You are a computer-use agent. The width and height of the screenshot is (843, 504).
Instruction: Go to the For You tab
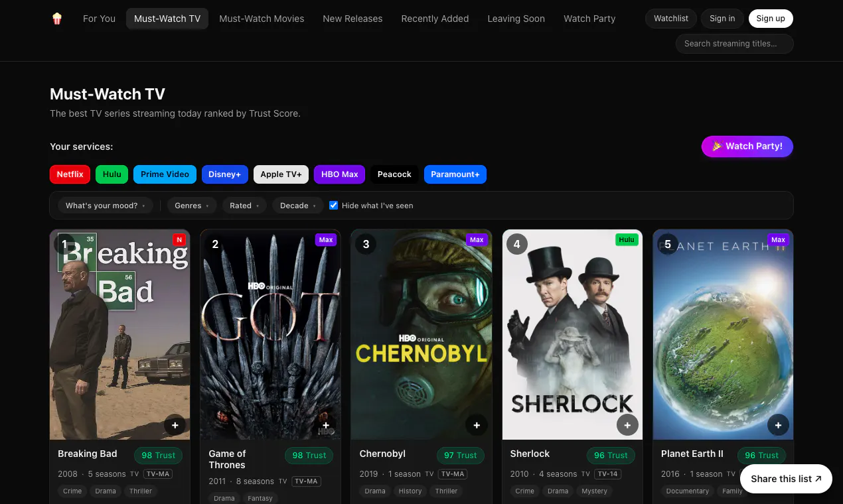(99, 19)
